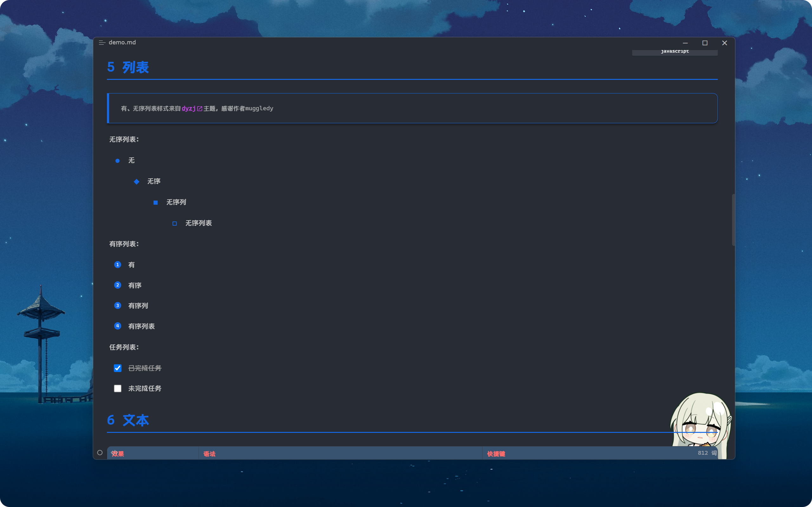812x507 pixels.
Task: Check the 未完成任务 checkbox
Action: pyautogui.click(x=117, y=388)
